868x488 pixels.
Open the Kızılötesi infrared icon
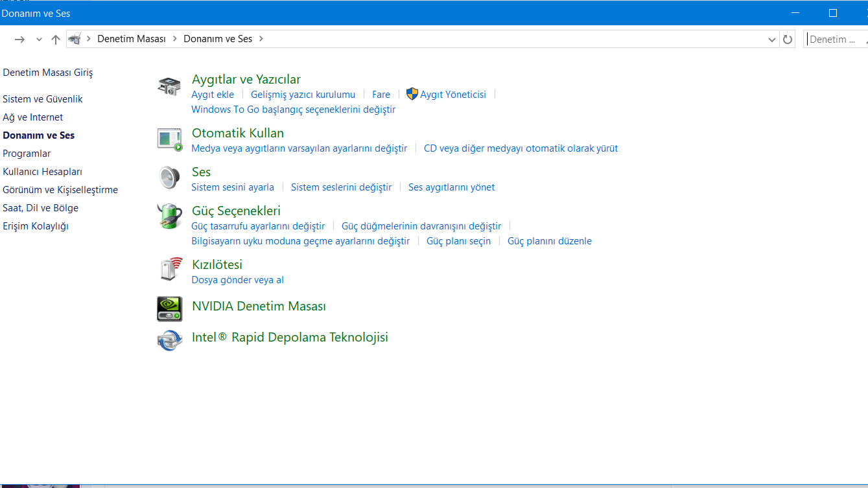click(x=170, y=269)
